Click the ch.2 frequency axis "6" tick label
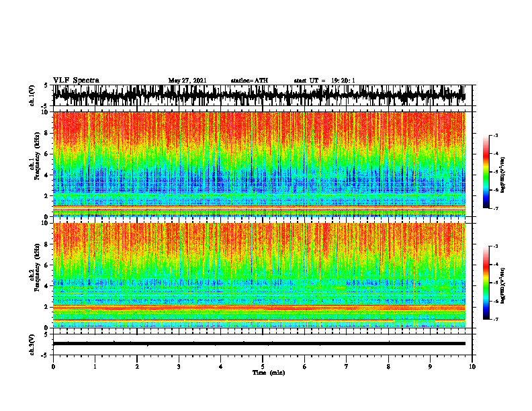The image size is (532, 411). 47,265
